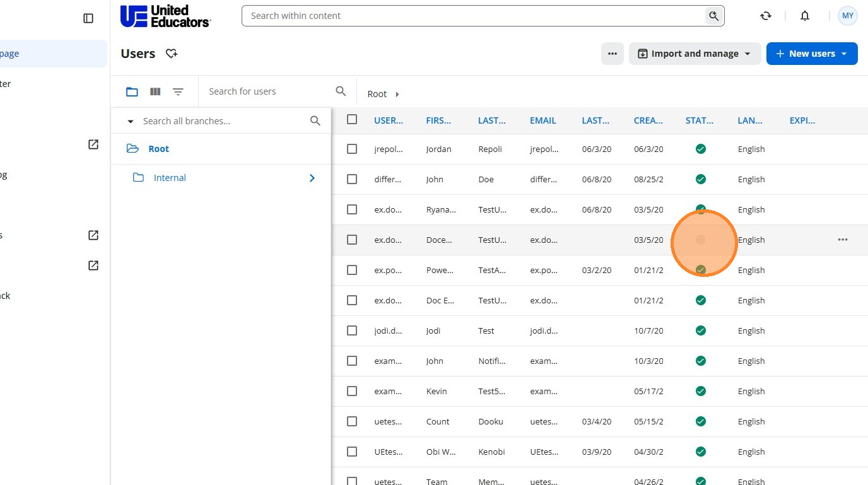
Task: Open the MY user avatar menu
Action: 847,16
